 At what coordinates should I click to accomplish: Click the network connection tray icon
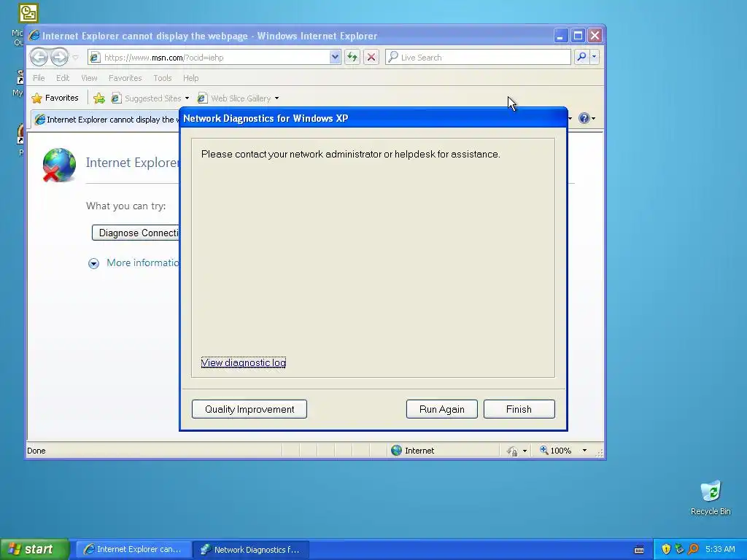click(x=679, y=550)
